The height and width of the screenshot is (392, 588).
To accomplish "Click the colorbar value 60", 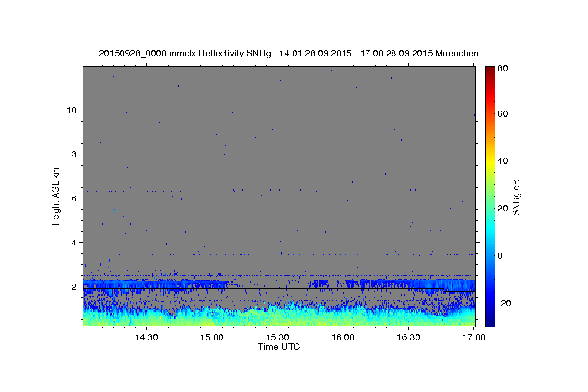I will pos(503,114).
